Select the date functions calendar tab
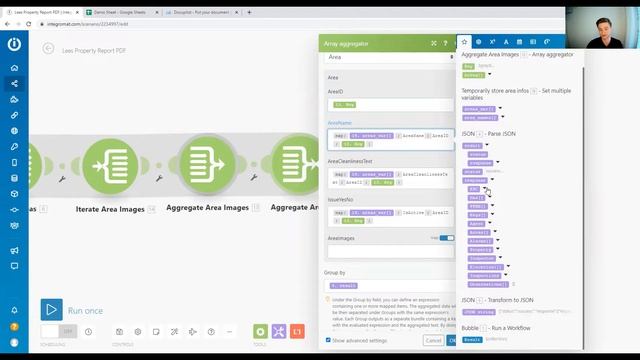Screen dimensions: 640x360 (x=519, y=42)
